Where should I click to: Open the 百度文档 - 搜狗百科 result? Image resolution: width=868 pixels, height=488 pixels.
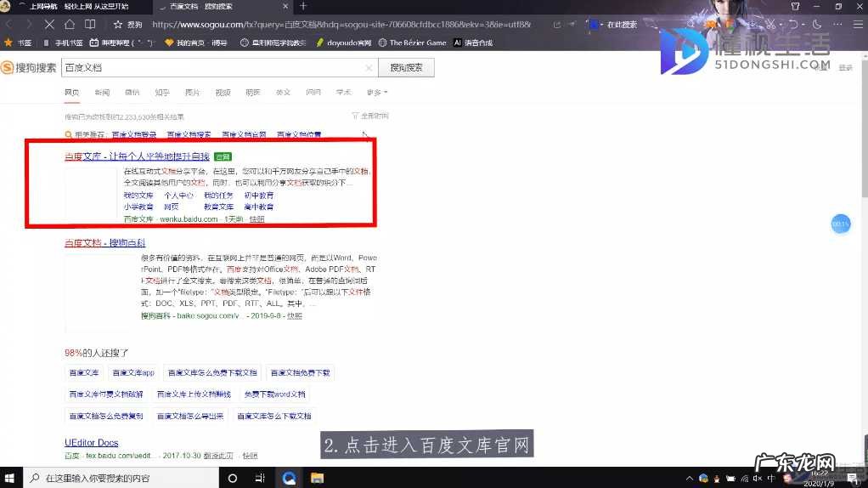click(104, 243)
